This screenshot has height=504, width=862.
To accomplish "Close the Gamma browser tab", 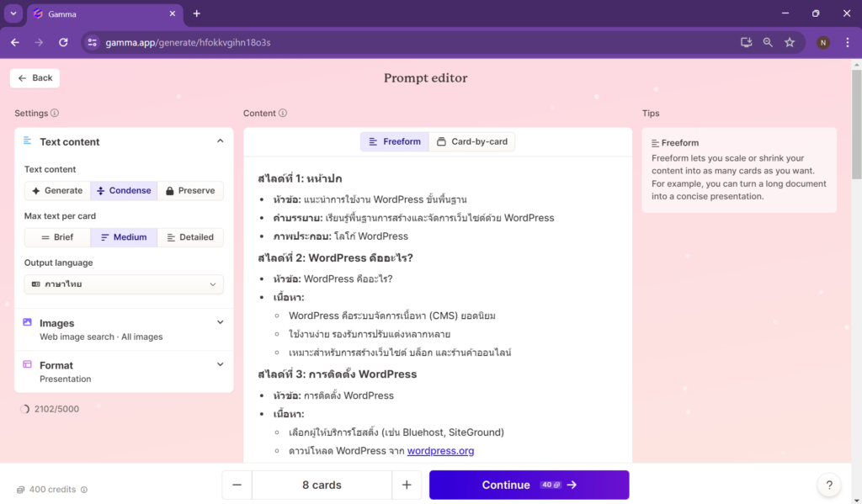I will coord(172,13).
